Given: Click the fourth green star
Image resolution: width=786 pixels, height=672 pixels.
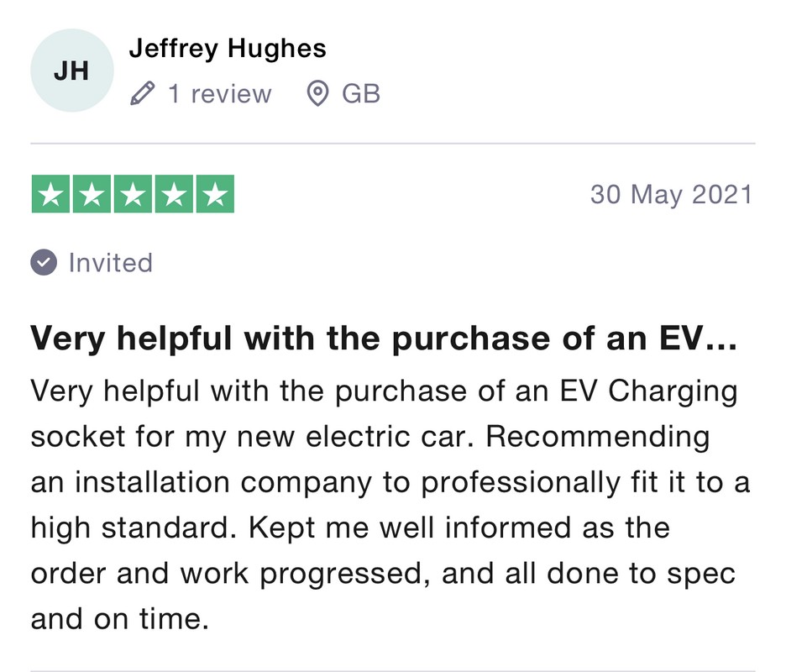Looking at the screenshot, I should coord(174,194).
